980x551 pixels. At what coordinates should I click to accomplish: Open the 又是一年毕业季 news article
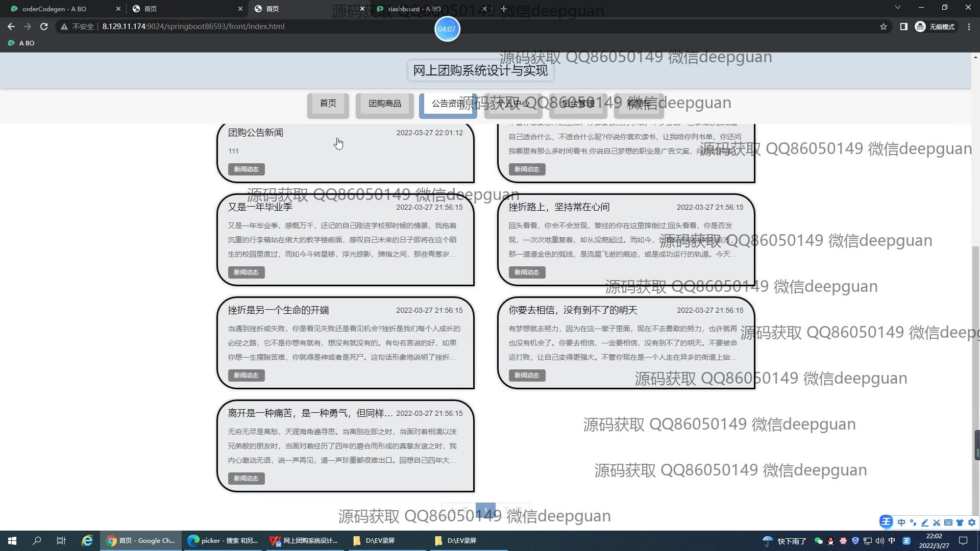point(260,207)
